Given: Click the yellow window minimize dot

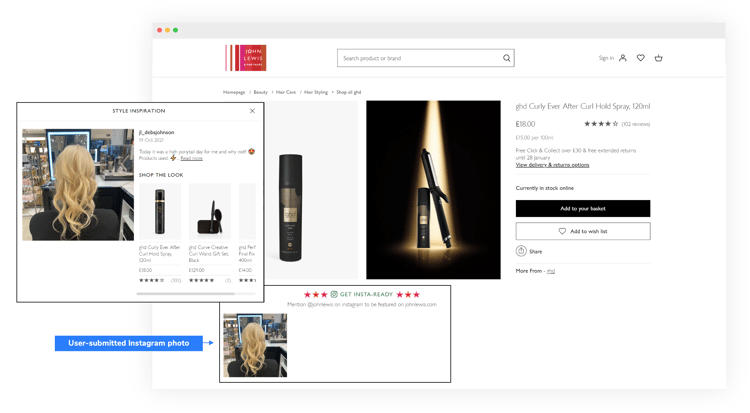Looking at the screenshot, I should 167,30.
